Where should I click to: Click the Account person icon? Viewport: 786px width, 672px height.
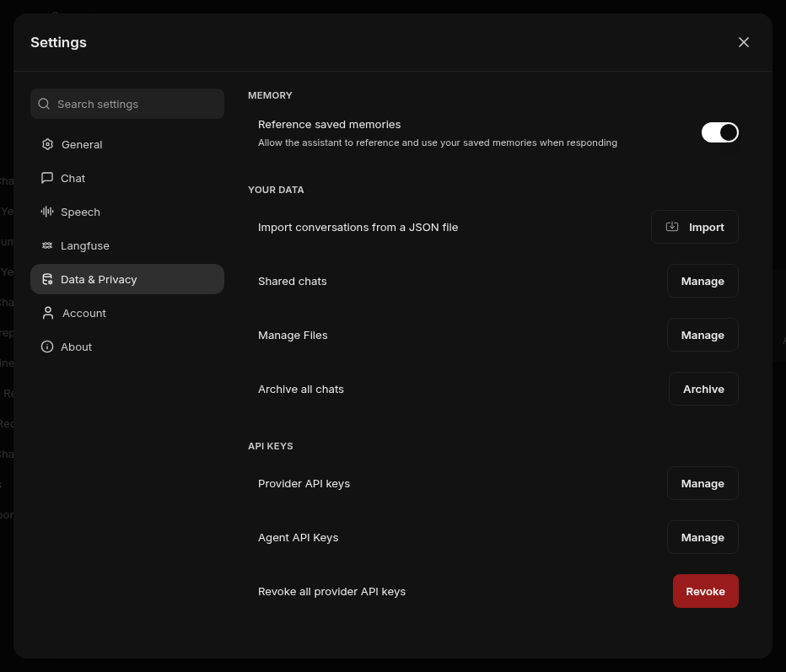[x=48, y=313]
